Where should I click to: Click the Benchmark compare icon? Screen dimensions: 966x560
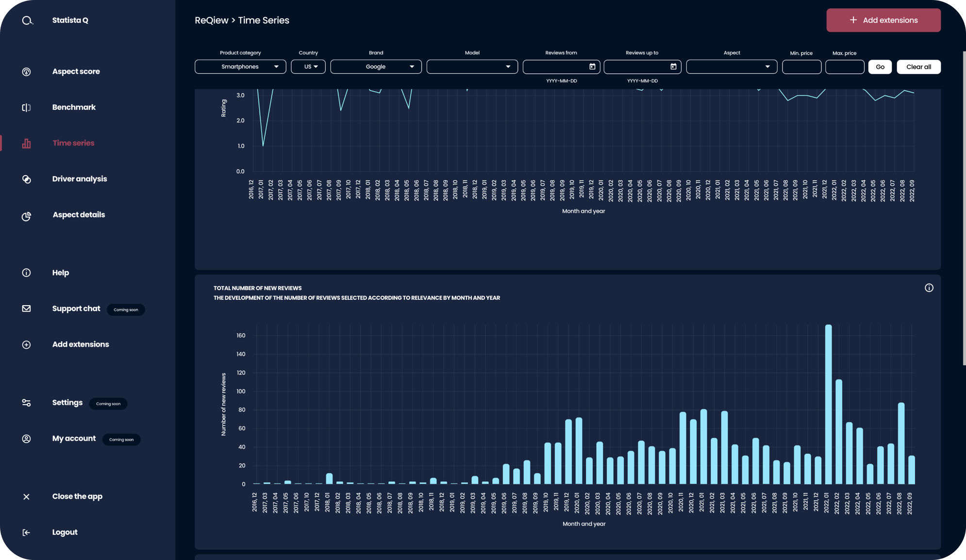(27, 107)
